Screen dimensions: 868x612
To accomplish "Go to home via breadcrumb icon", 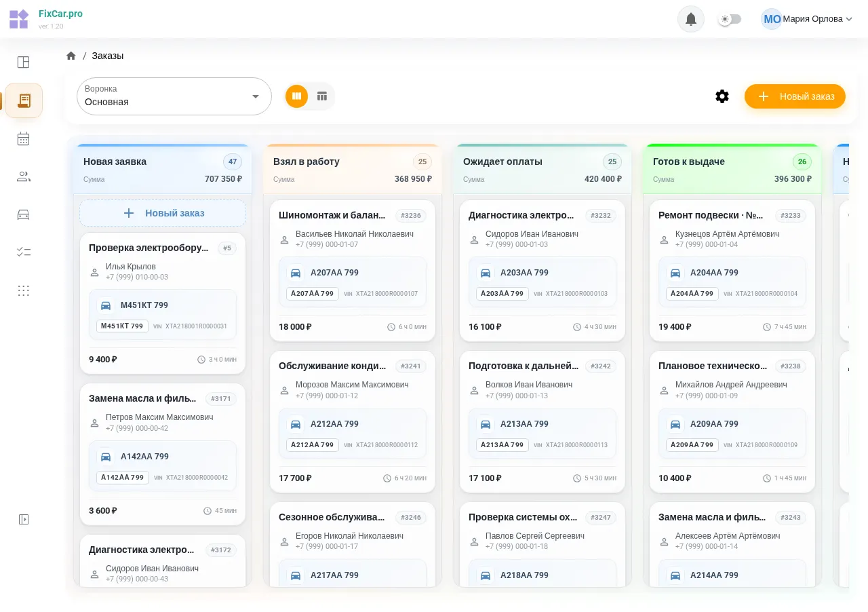I will coord(71,56).
